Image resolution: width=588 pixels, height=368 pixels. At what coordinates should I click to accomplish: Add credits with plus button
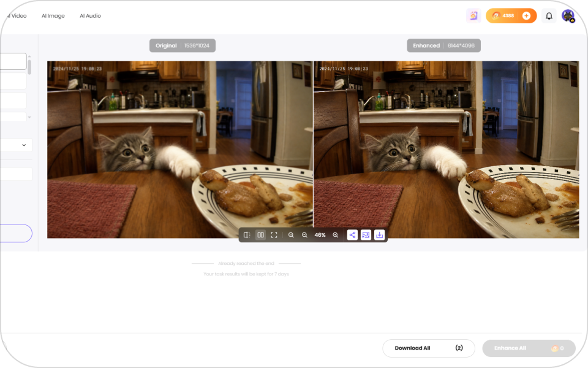[527, 16]
